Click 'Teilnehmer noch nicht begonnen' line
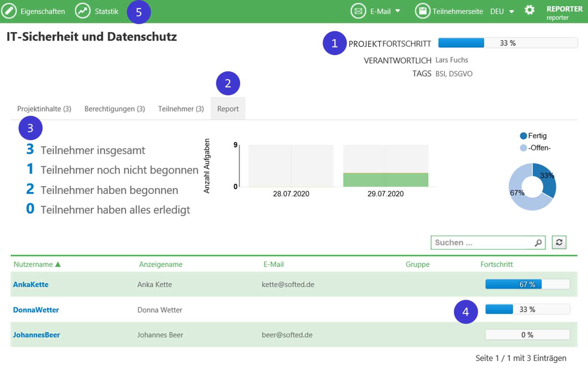Screen dimensions: 588x371 click(x=112, y=170)
